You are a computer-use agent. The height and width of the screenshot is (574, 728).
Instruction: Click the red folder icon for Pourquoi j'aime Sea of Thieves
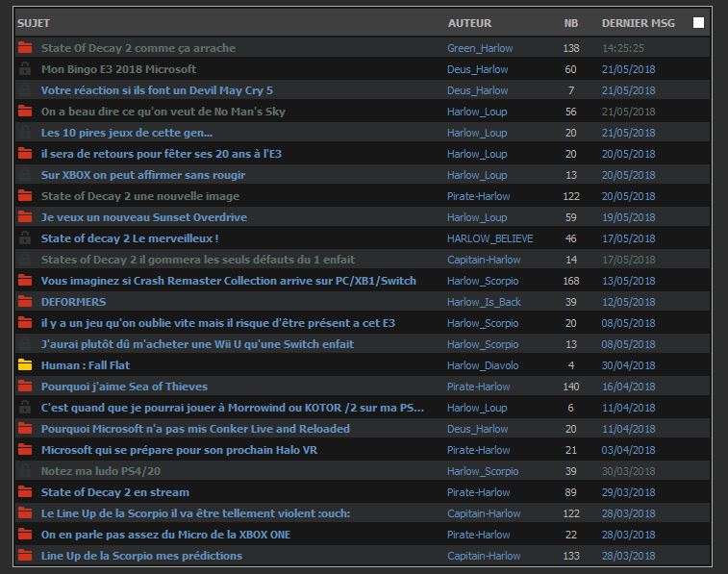25,387
